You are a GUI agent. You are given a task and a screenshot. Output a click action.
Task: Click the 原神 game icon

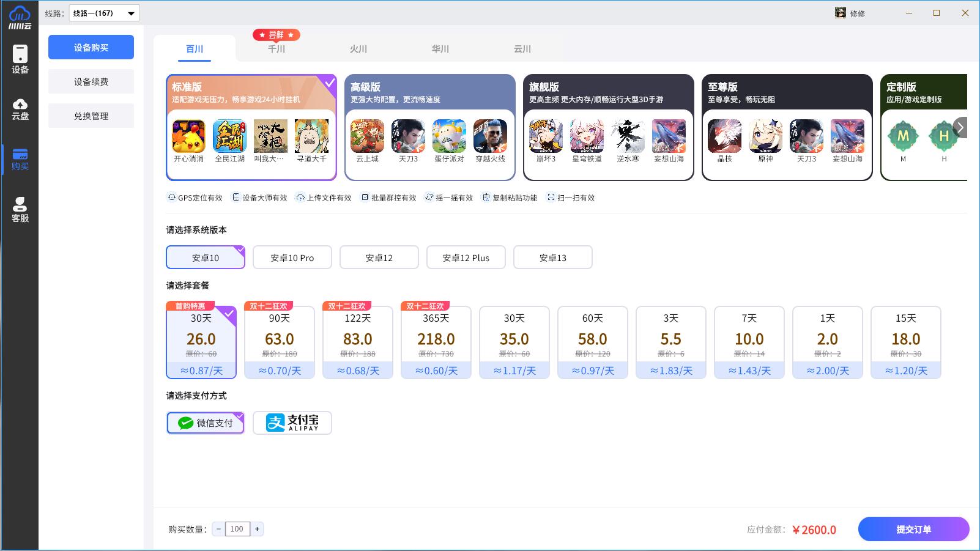pyautogui.click(x=765, y=136)
